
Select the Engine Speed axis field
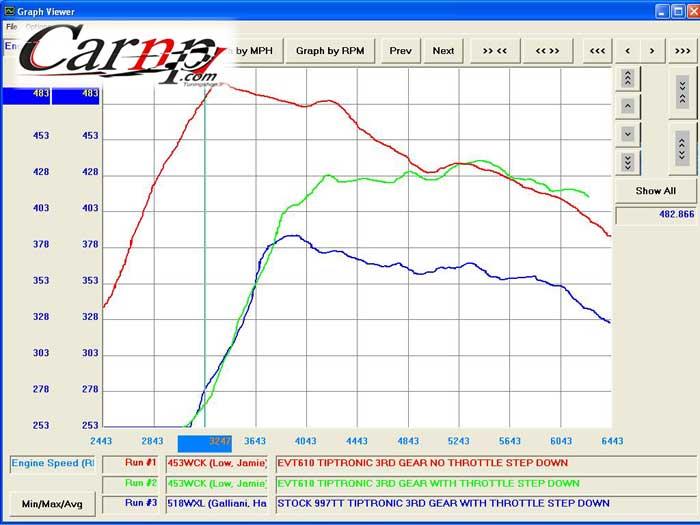(53, 463)
